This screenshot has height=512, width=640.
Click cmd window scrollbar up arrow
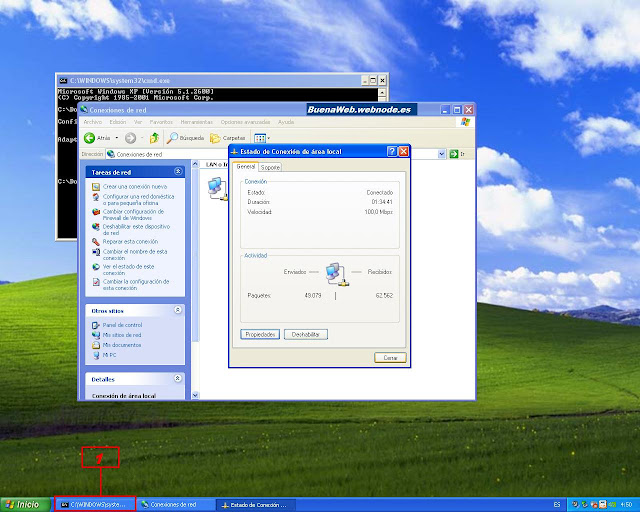coord(382,93)
